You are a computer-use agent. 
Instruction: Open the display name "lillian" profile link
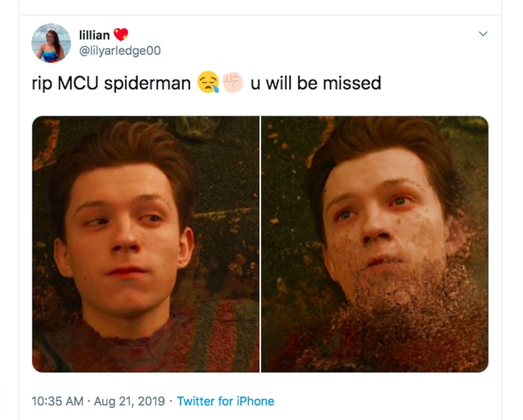94,35
